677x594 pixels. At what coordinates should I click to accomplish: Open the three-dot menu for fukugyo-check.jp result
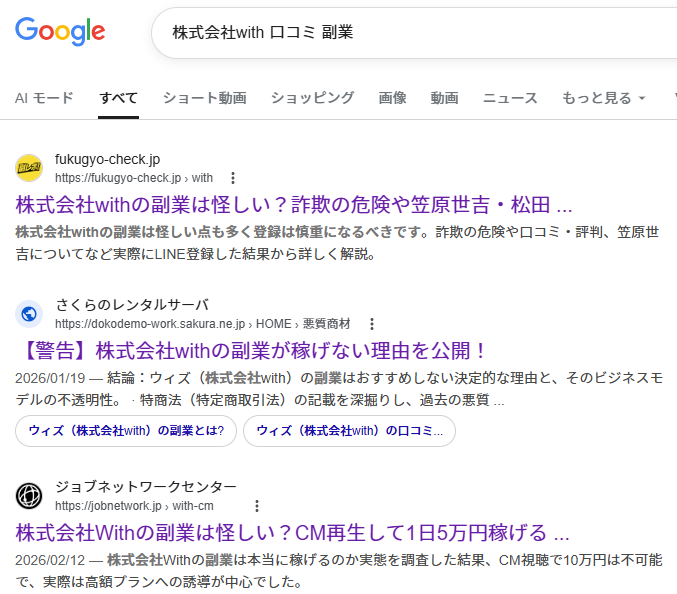pos(233,178)
